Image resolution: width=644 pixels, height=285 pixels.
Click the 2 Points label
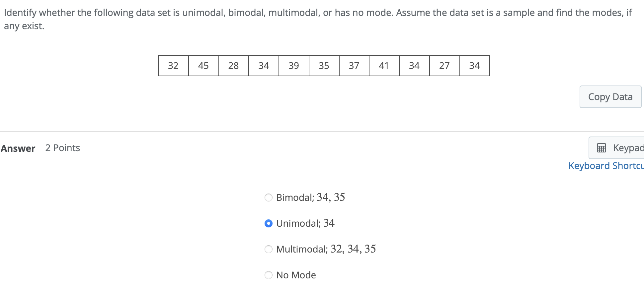tap(62, 148)
